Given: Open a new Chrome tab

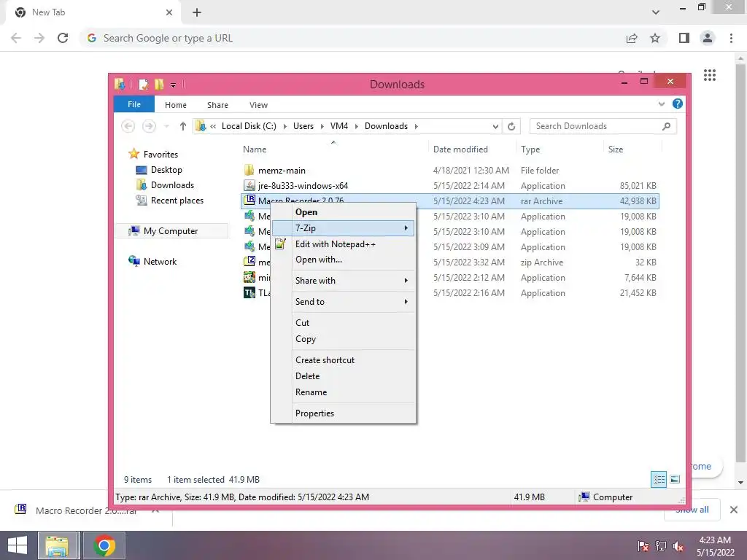Looking at the screenshot, I should point(197,12).
